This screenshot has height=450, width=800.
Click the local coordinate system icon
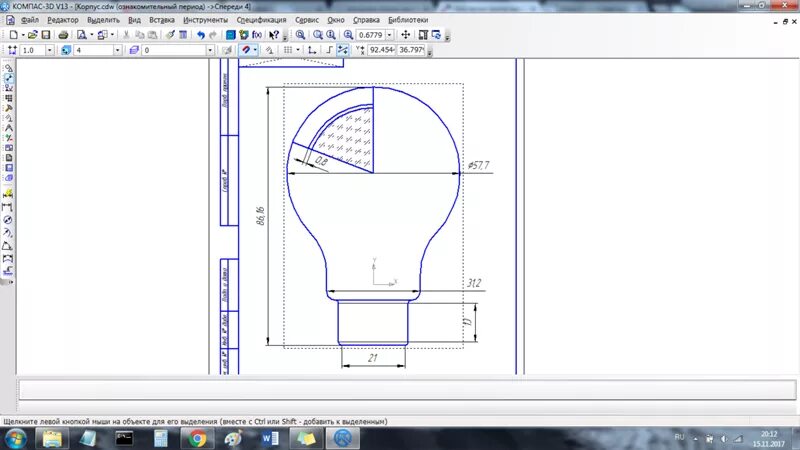(312, 50)
